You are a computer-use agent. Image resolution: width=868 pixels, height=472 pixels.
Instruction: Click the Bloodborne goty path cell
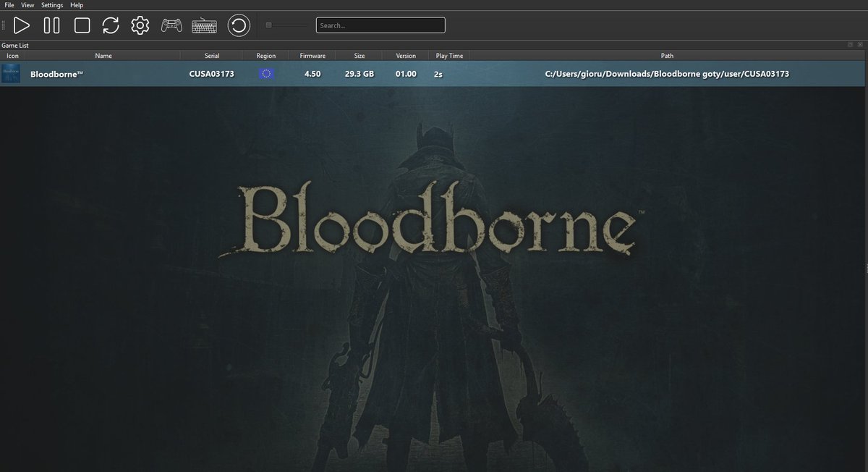pyautogui.click(x=666, y=74)
